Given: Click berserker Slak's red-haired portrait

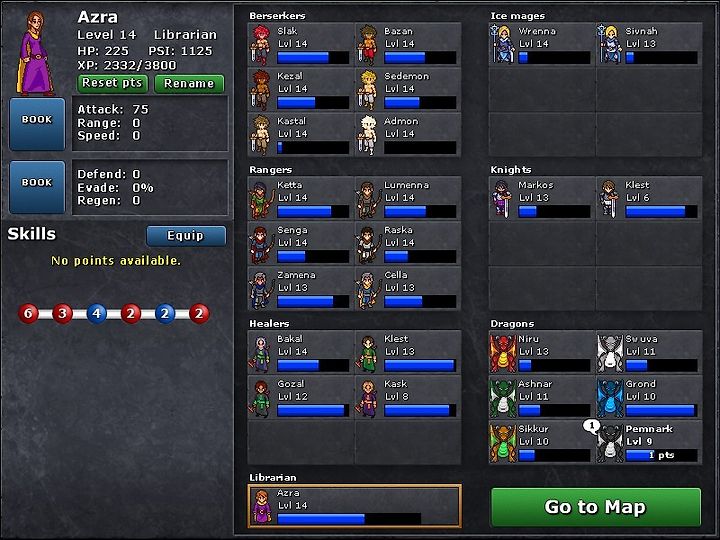Looking at the screenshot, I should 260,45.
